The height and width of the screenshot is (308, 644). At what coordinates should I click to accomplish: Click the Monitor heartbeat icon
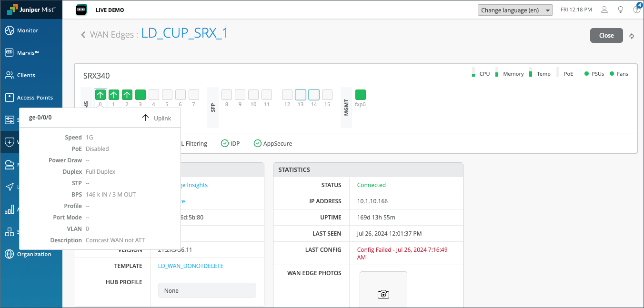(x=9, y=30)
